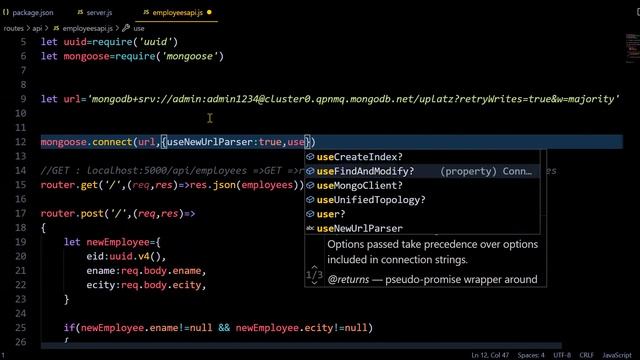Screen dimensions: 640x360
Task: Click useNewUrlParser in line 12 code
Action: (x=210, y=142)
